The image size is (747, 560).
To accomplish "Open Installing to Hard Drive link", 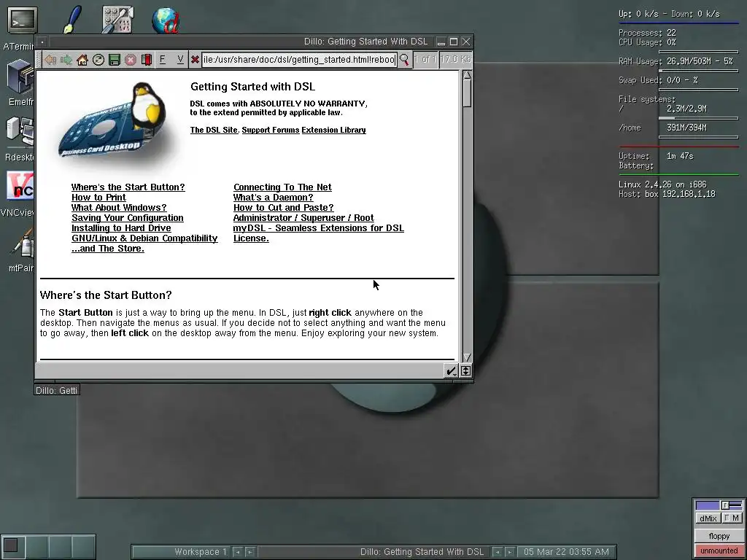I will click(121, 228).
